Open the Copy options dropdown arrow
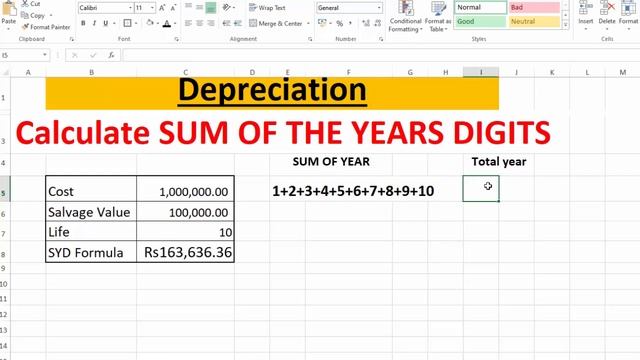 point(51,16)
